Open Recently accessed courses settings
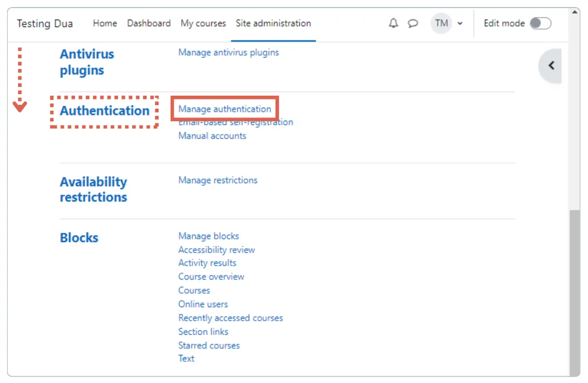The image size is (588, 383). pos(231,317)
